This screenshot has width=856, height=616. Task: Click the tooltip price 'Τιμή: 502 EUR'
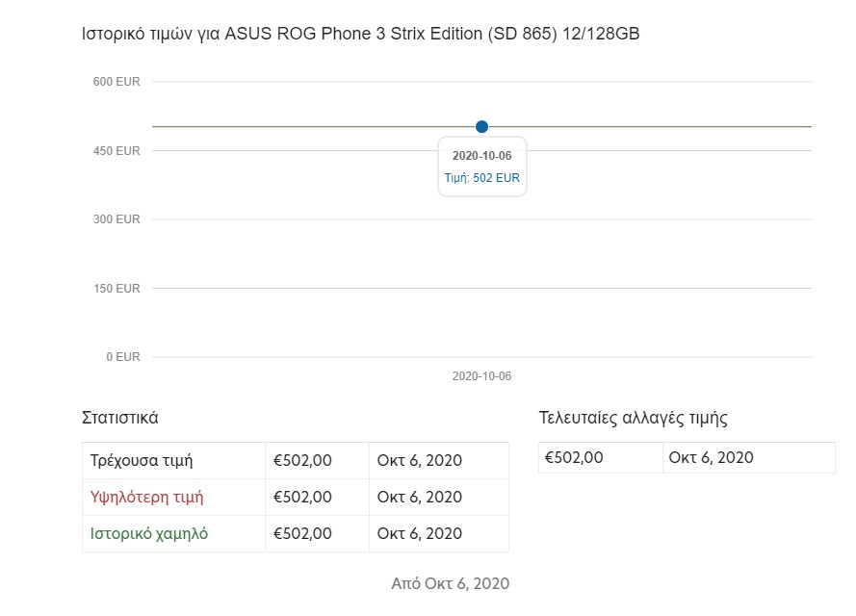point(482,178)
